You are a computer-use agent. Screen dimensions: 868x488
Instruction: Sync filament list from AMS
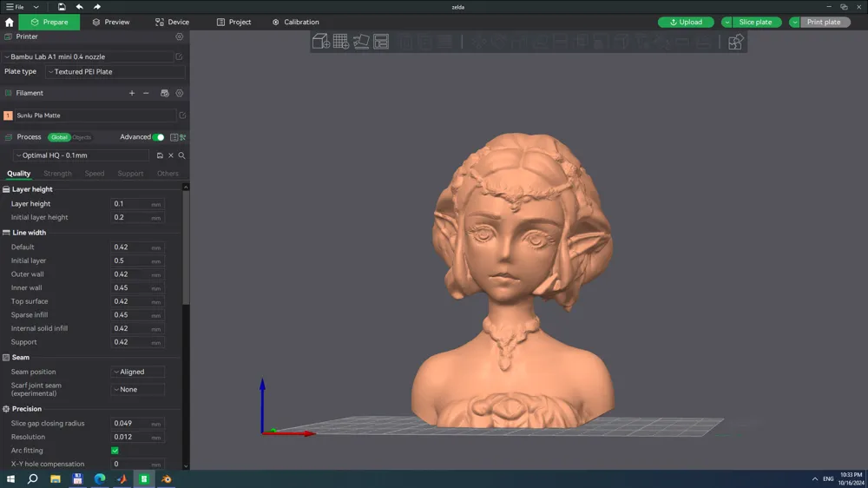164,93
